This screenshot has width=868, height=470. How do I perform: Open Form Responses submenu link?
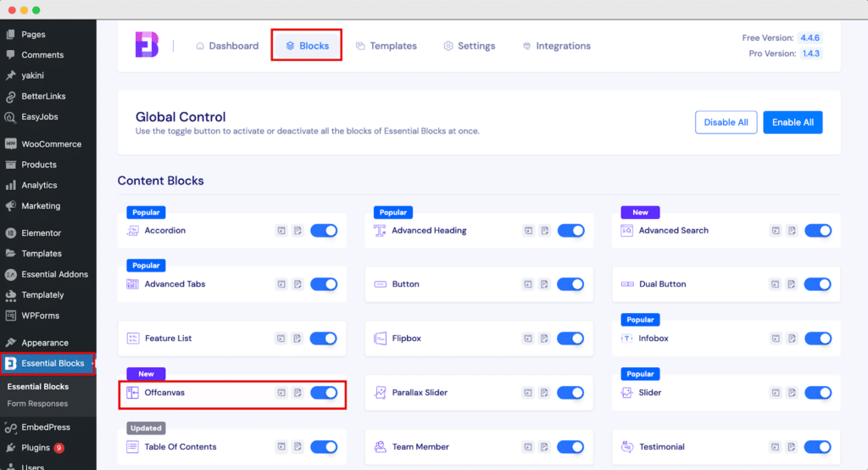(37, 404)
